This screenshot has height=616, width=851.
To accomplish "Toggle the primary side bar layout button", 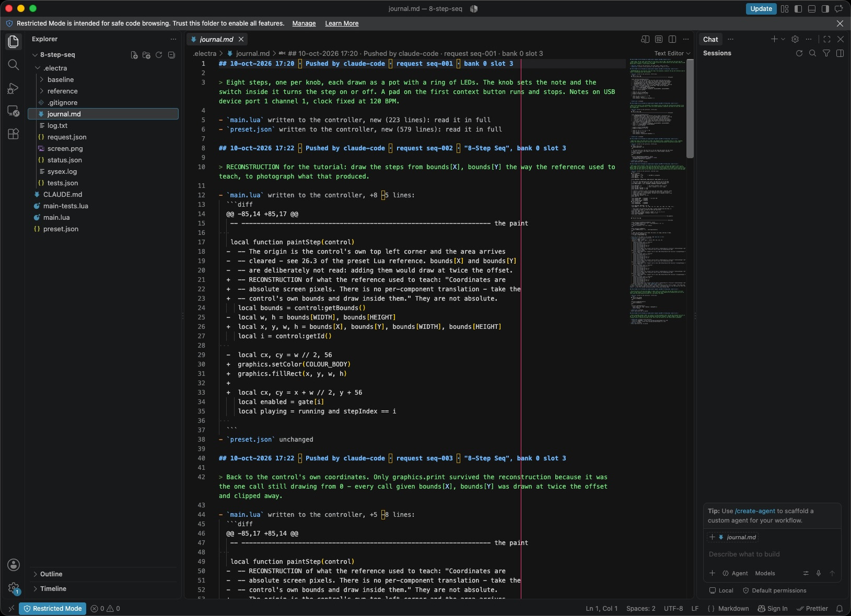I will coord(798,9).
